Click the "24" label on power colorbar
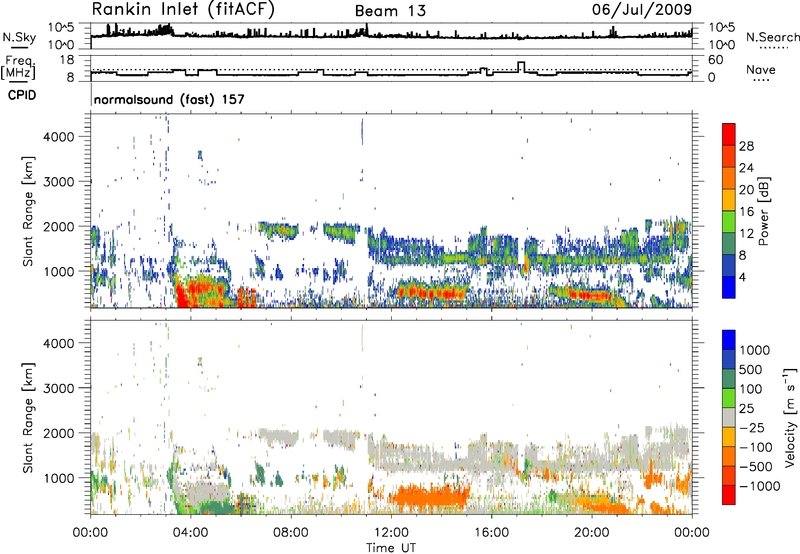Image resolution: width=800 pixels, height=554 pixels. pos(746,168)
